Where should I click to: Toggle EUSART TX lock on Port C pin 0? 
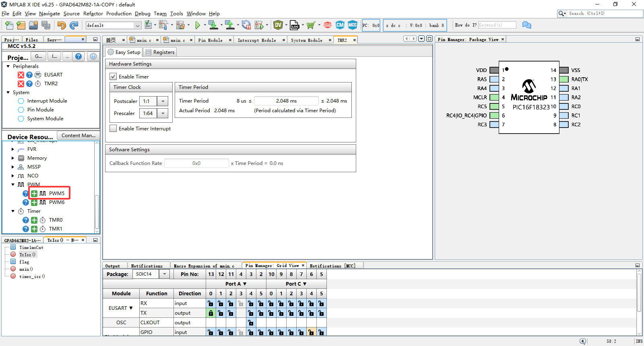click(x=271, y=313)
